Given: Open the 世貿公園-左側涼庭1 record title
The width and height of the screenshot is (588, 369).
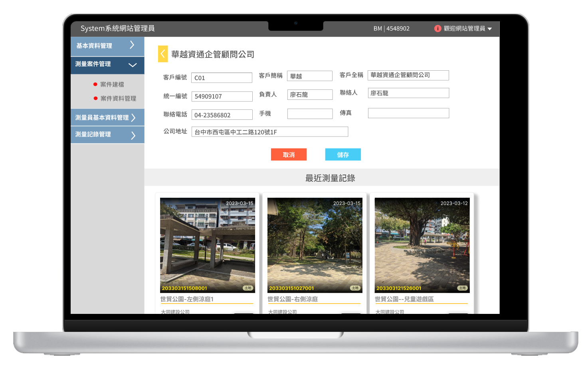Looking at the screenshot, I should 187,299.
